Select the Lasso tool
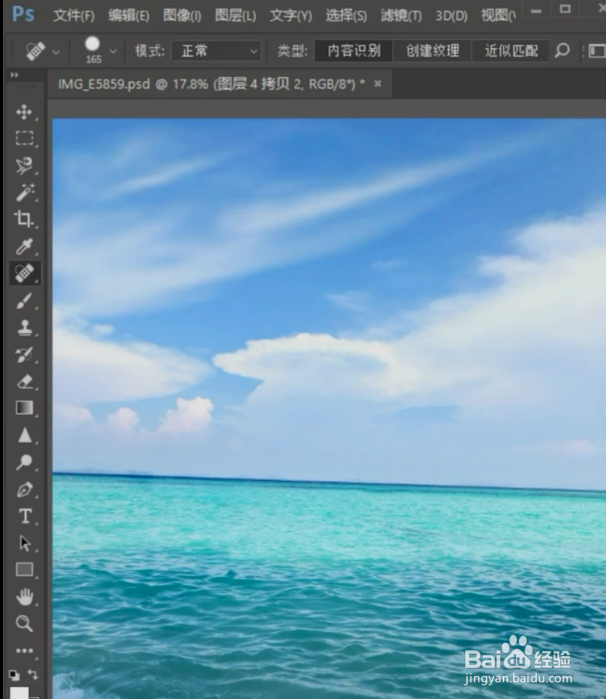Screen dimensions: 606x699 [24, 165]
